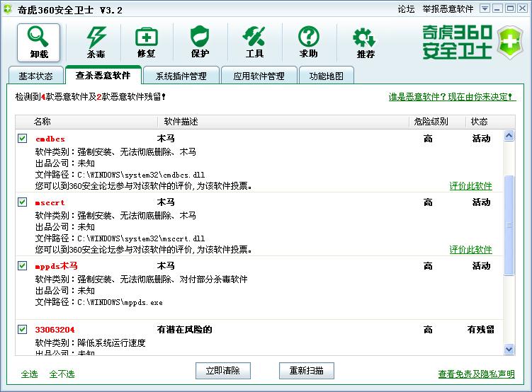This screenshot has width=532, height=392.
Task: Click the title bar app icon
Action: (8, 9)
